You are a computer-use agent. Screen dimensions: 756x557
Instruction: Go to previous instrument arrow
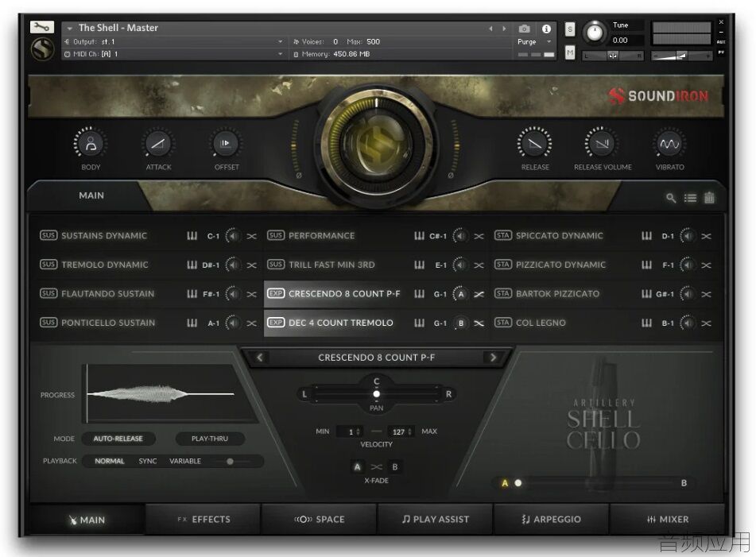[x=490, y=29]
